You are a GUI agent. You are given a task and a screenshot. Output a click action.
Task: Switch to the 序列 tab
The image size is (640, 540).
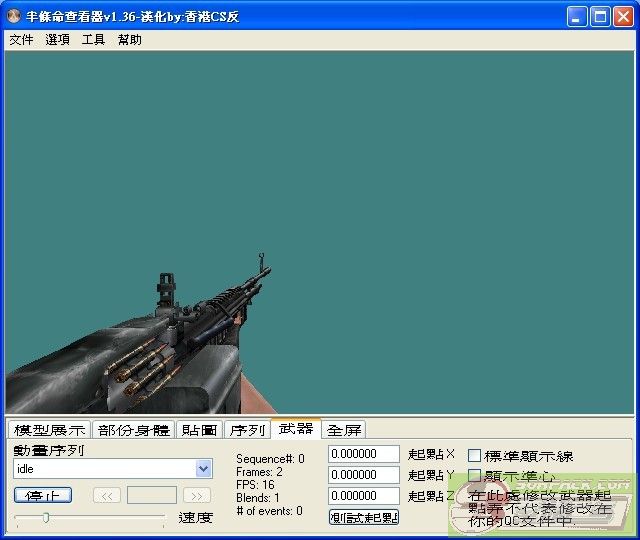(247, 430)
